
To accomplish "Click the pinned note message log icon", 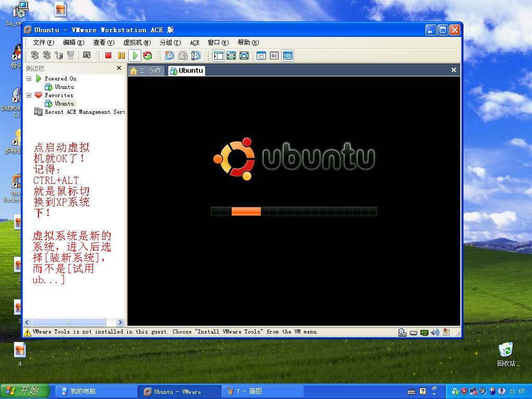I will pos(446,332).
